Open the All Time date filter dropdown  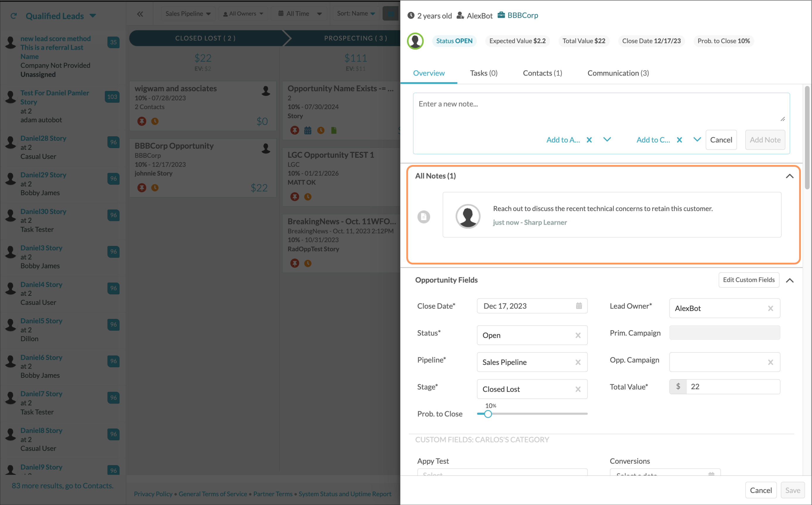(299, 13)
